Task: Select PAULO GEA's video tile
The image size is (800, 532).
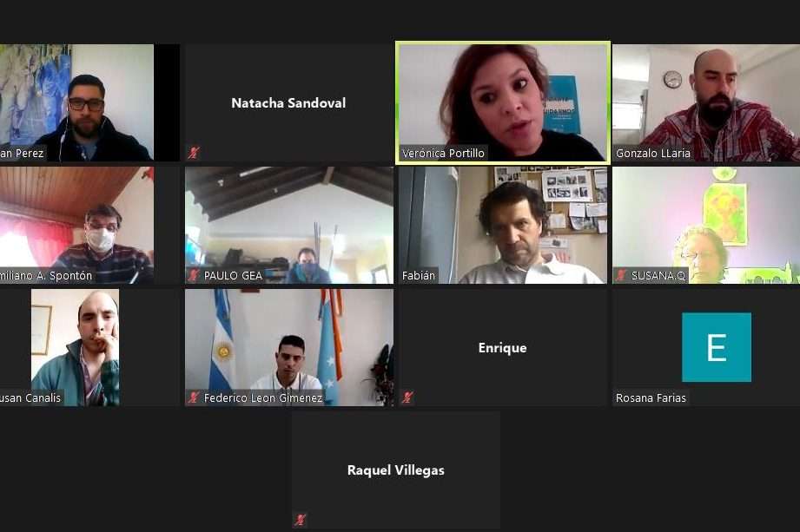Action: 288,226
